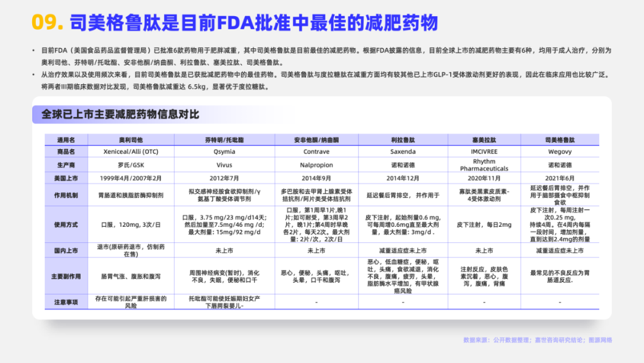Click the 1999年4月/2007年2月 date cell
The height and width of the screenshot is (363, 644).
131,179
